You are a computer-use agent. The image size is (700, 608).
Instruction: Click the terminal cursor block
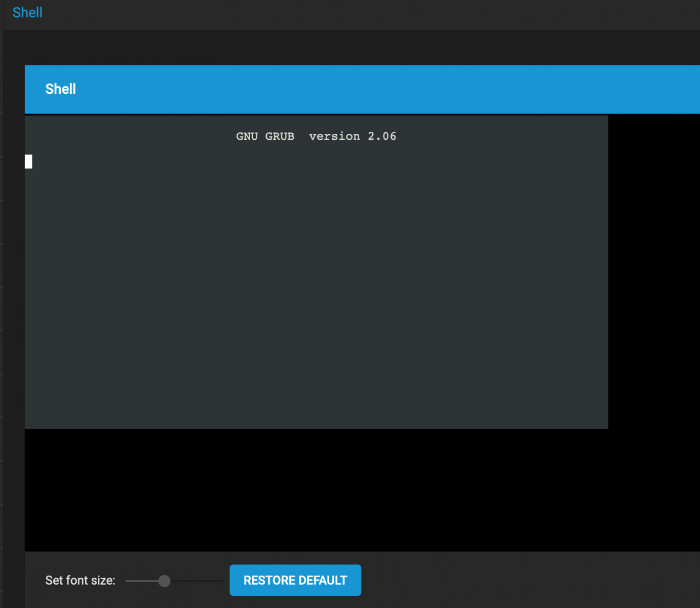[x=28, y=162]
